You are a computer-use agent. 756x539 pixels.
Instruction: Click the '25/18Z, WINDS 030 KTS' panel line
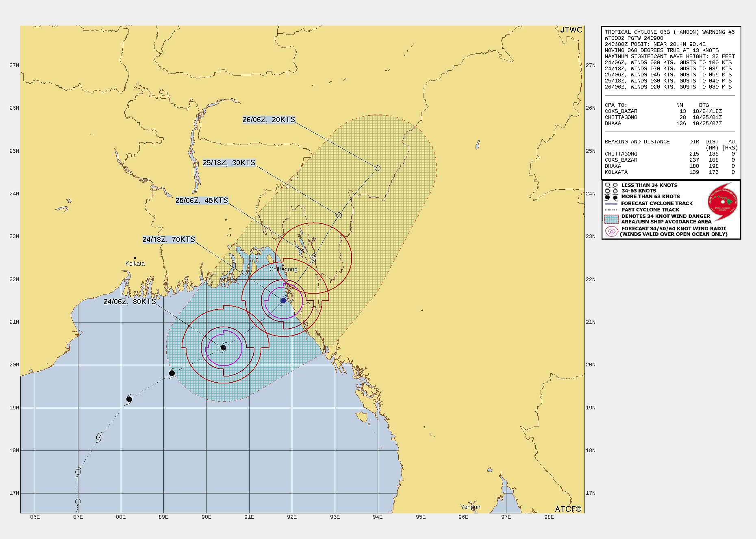[668, 81]
